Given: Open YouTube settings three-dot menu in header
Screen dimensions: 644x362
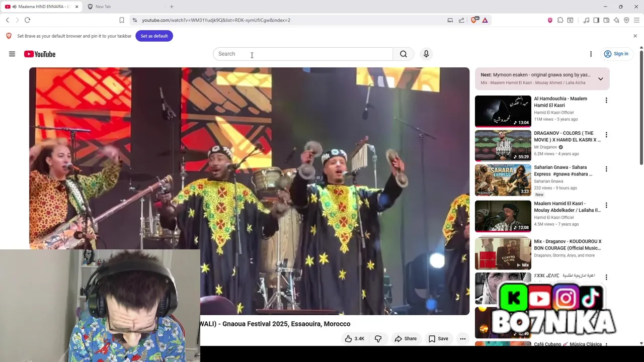Looking at the screenshot, I should [591, 54].
